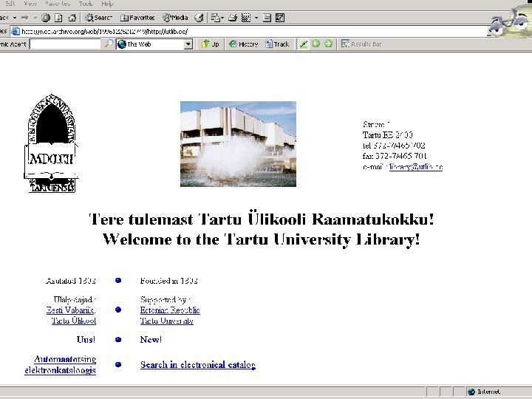Viewport: 532px width, 399px height.
Task: Click the search agent text input
Action: pyautogui.click(x=65, y=44)
